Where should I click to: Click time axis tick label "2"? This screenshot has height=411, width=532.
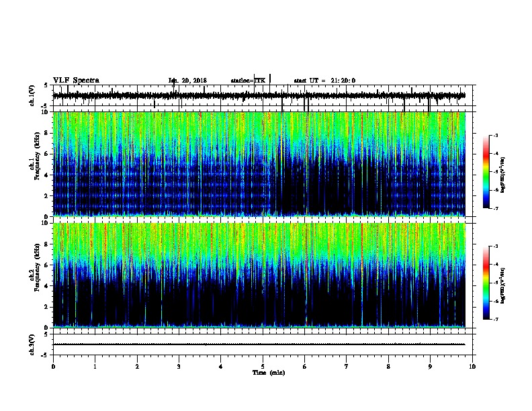137,367
